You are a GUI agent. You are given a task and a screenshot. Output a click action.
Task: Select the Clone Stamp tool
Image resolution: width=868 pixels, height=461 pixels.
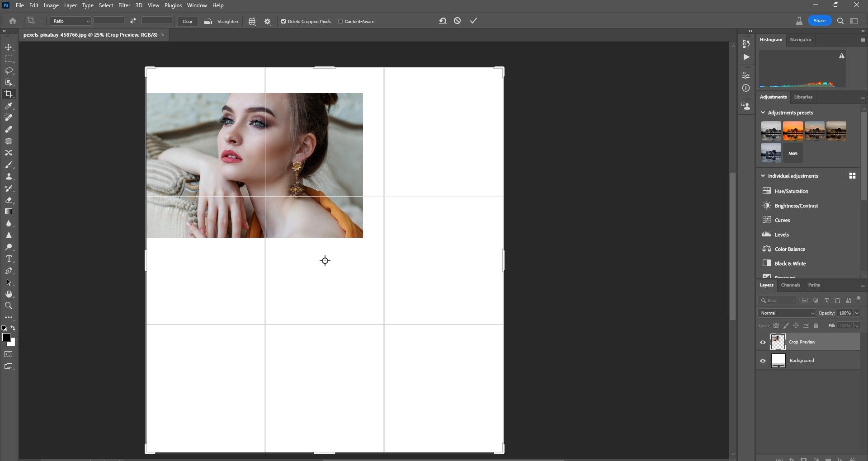(9, 177)
